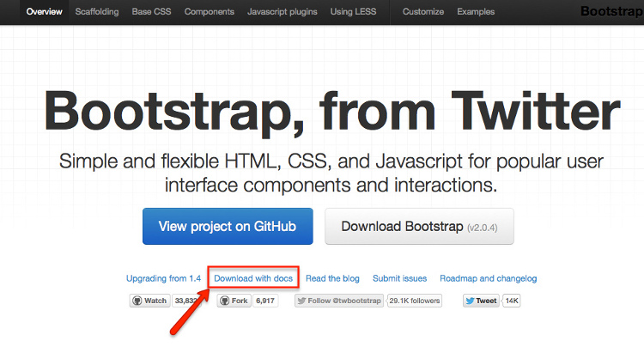Open the Upgrading from 1.4 link
This screenshot has width=644, height=353.
(163, 278)
